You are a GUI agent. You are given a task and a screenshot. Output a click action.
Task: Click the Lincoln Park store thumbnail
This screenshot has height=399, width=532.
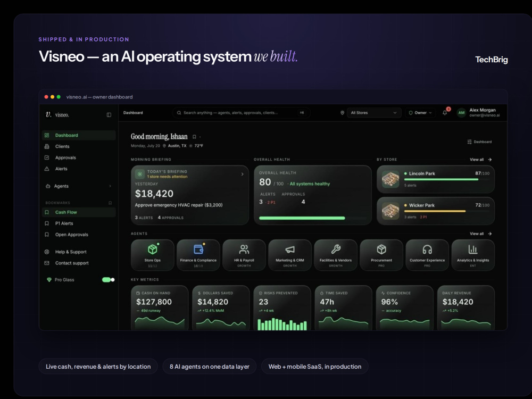coord(390,179)
